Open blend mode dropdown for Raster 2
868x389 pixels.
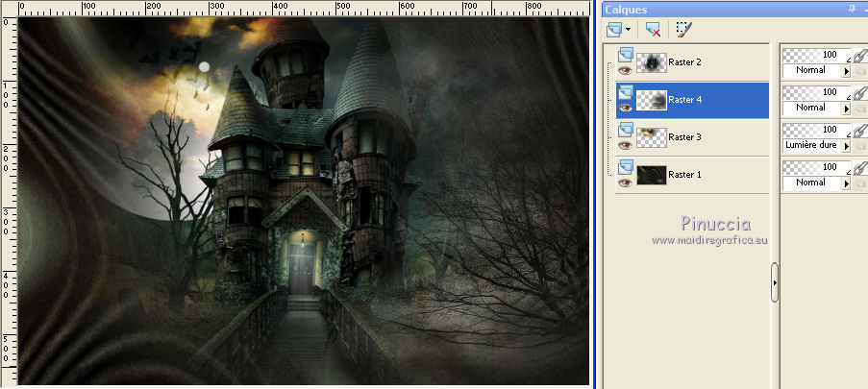pos(846,71)
